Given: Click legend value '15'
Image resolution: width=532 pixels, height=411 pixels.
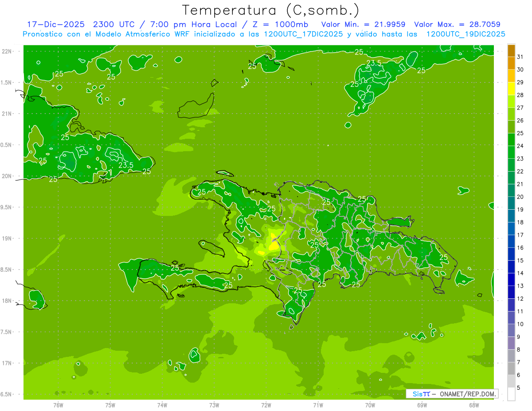Looking at the screenshot, I should point(520,260).
